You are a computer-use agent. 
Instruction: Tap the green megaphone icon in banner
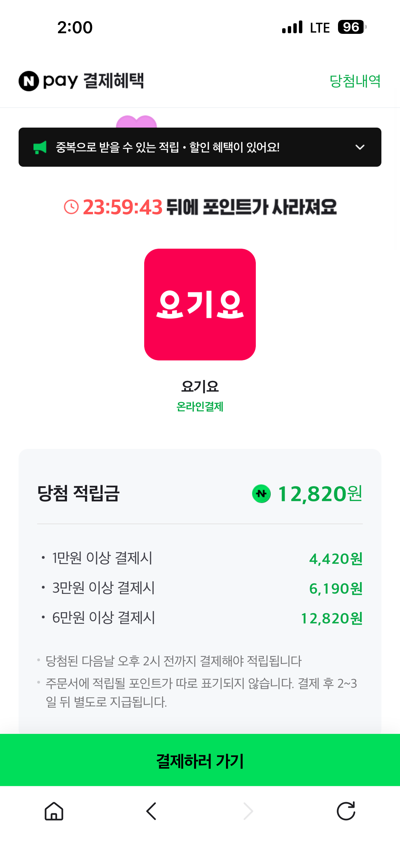tap(40, 147)
